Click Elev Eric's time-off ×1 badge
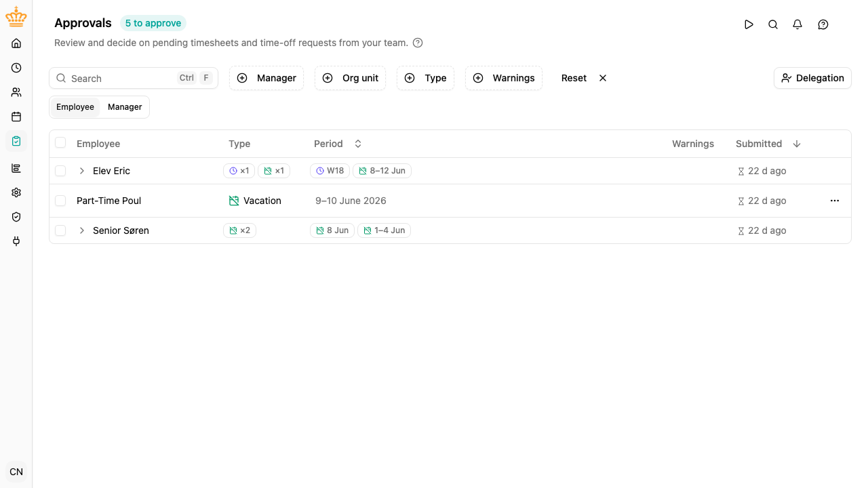868x488 pixels. (274, 171)
